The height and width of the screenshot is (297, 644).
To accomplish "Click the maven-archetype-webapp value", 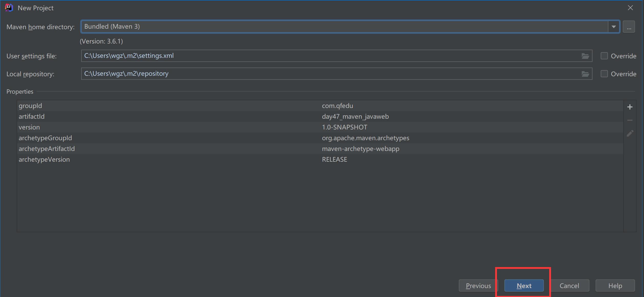I will [360, 149].
